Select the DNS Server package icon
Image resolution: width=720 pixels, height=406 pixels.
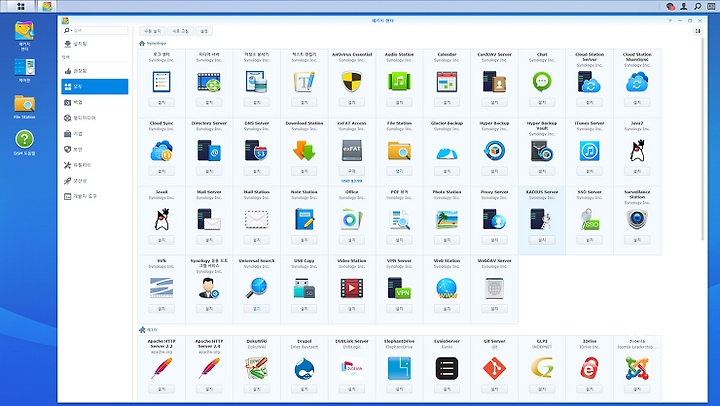click(x=257, y=151)
